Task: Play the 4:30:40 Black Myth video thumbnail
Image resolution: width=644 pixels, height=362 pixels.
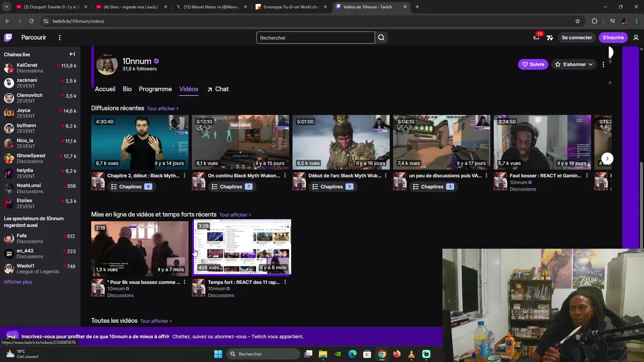Action: pyautogui.click(x=140, y=142)
